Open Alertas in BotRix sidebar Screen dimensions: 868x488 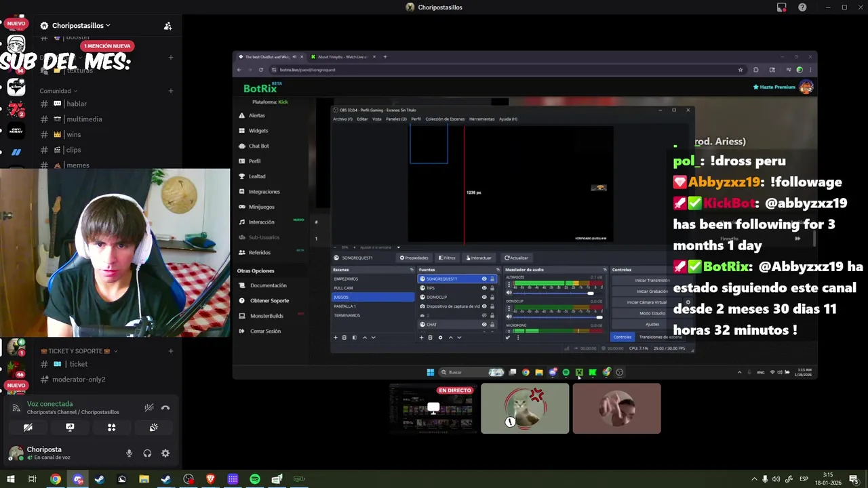coord(257,115)
